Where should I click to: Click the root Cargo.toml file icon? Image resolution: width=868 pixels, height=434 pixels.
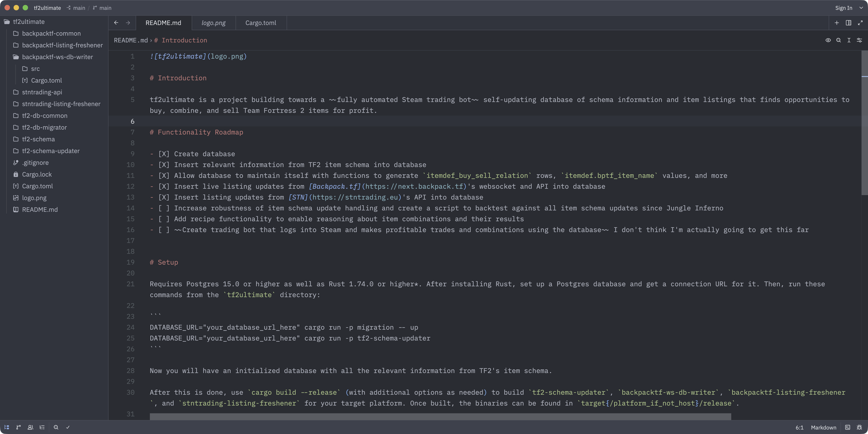coord(16,186)
